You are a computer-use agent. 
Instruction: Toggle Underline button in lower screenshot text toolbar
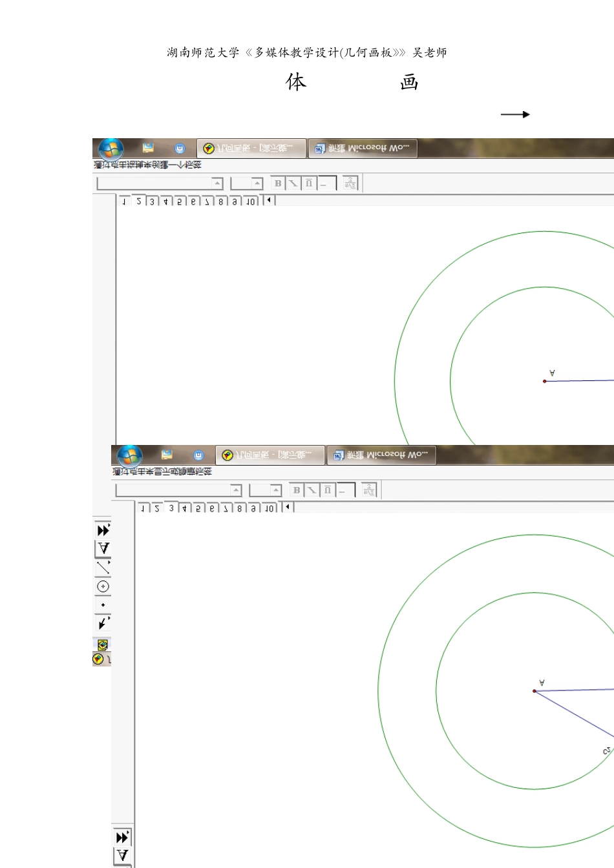[x=328, y=490]
